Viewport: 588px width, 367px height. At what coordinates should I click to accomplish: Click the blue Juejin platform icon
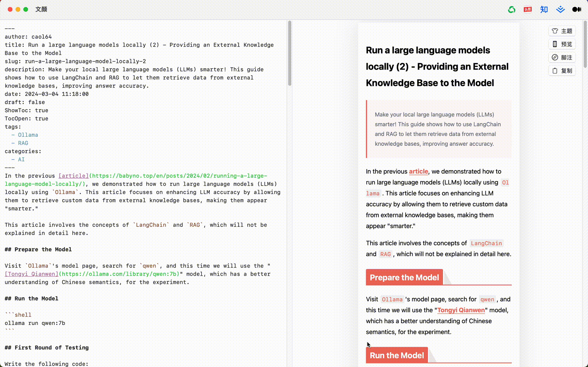[560, 9]
